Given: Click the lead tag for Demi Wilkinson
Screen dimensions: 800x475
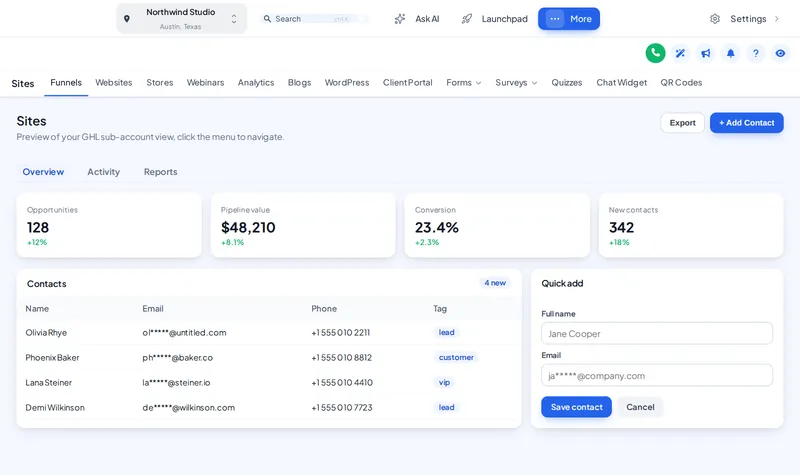Looking at the screenshot, I should (446, 407).
